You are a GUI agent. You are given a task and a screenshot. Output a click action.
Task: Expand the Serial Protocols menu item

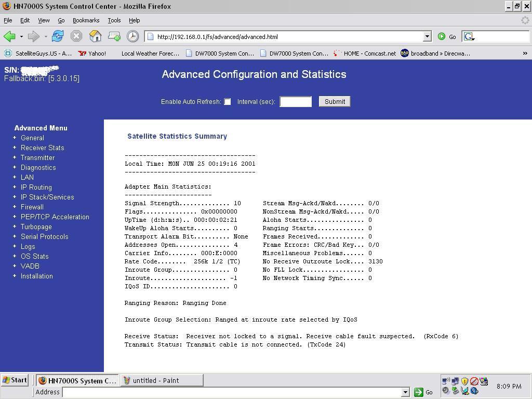44,236
